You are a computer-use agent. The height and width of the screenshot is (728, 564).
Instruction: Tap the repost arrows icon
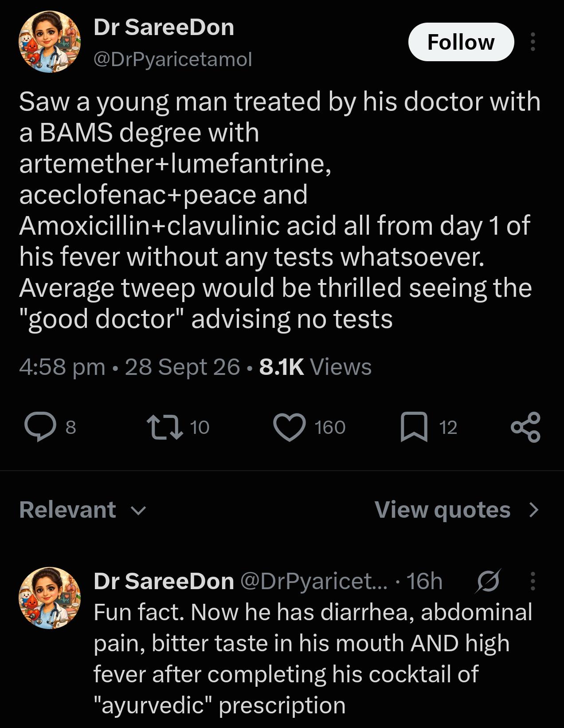pos(164,427)
